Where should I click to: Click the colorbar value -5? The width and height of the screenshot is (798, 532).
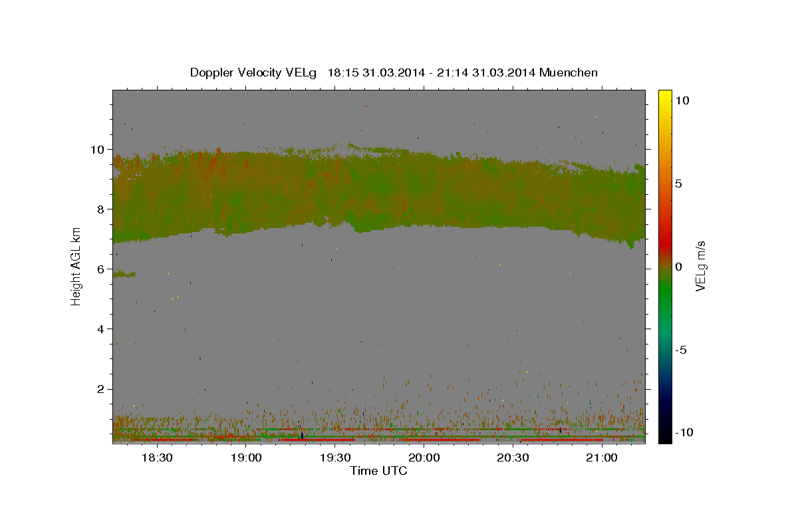[680, 350]
